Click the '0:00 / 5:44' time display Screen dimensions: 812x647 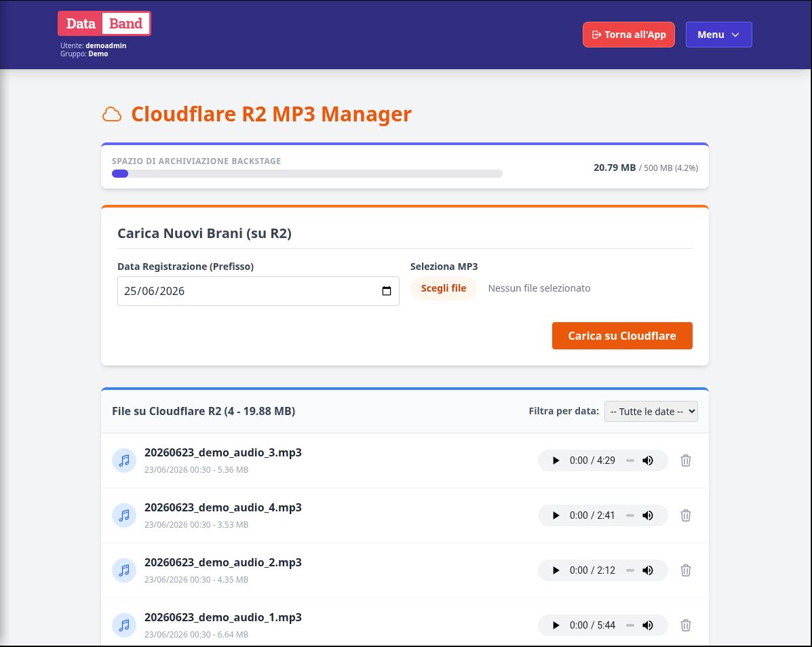tap(592, 625)
